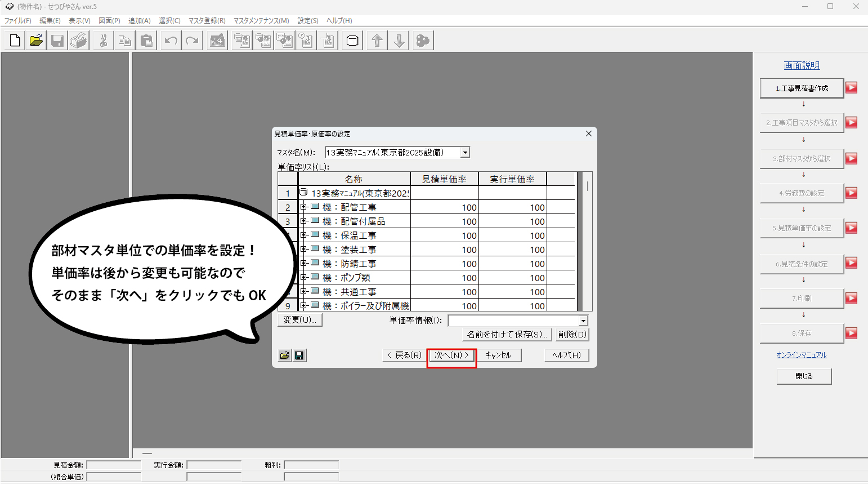Open the 設定(S) menu

(x=308, y=21)
